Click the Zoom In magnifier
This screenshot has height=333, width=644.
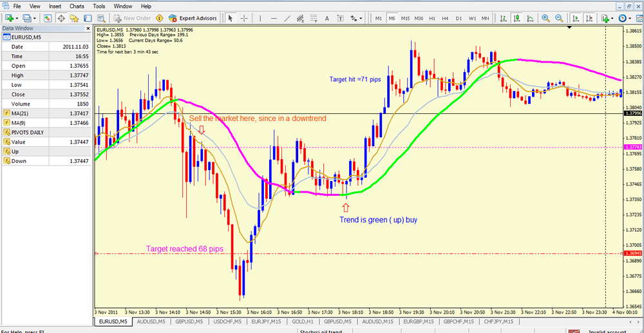[546, 18]
